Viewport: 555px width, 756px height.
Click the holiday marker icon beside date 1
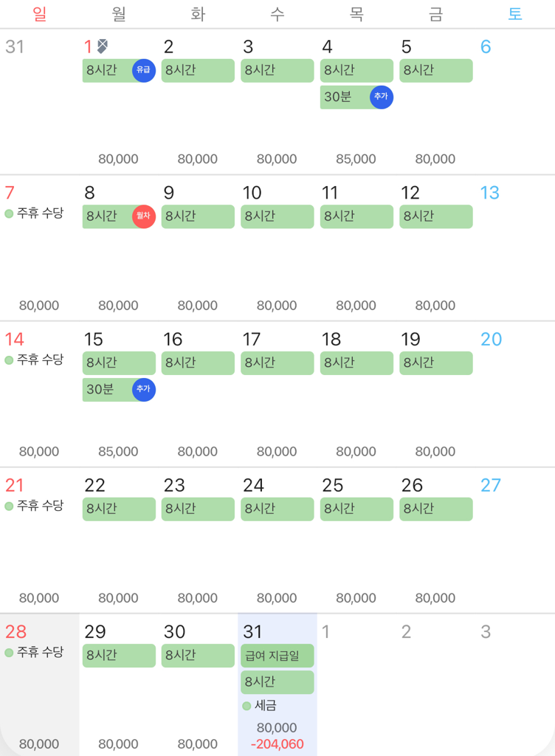102,47
